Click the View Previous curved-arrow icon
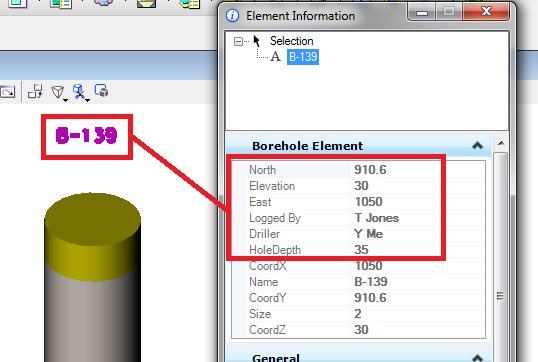Image resolution: width=538 pixels, height=362 pixels. click(7, 92)
